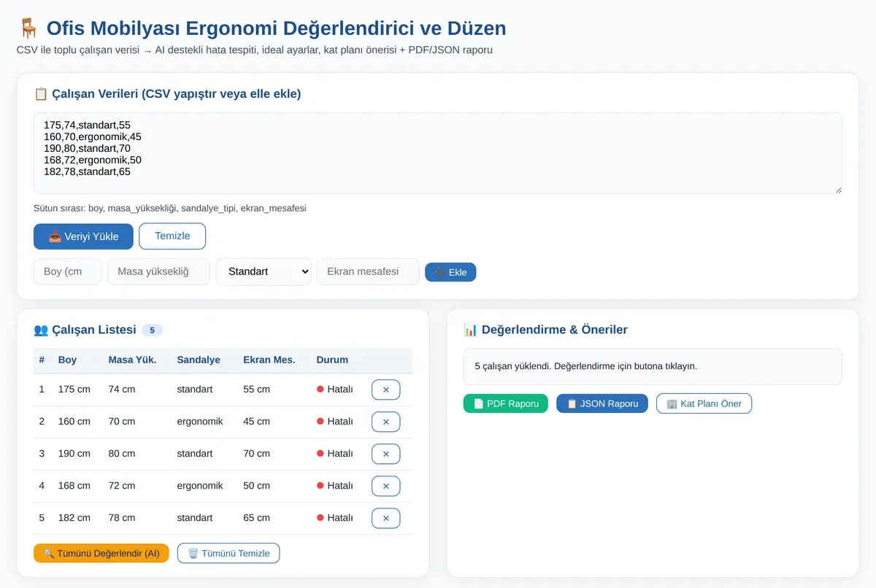Open the Standart chair type dropdown
The width and height of the screenshot is (876, 588).
click(264, 271)
